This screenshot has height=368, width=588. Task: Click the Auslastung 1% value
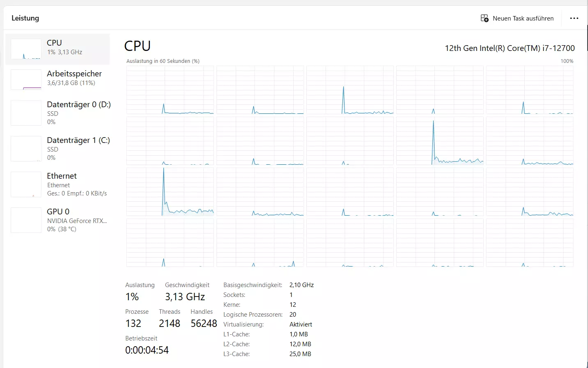(132, 297)
